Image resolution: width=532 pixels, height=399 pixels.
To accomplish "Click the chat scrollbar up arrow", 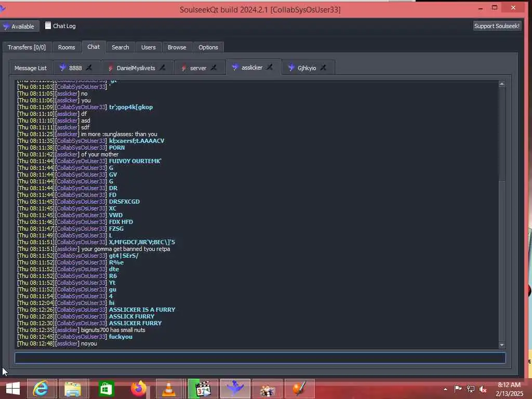I will (x=502, y=84).
